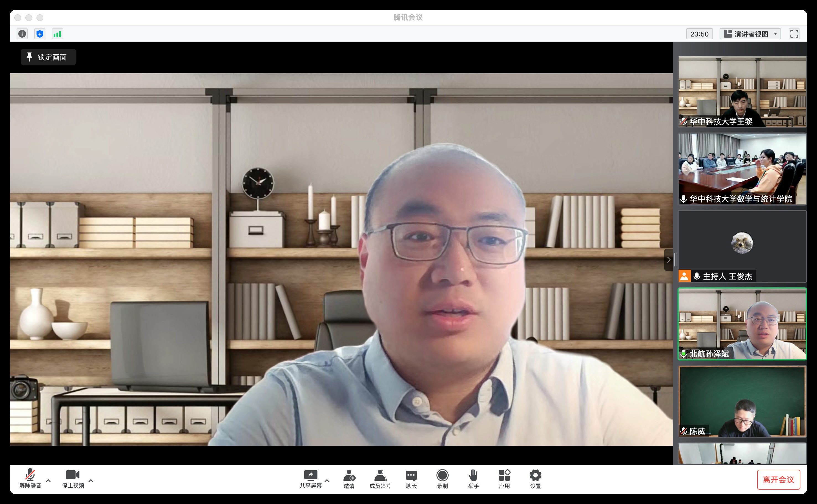Viewport: 817px width, 504px height.
Task: Click the muted mic icon on 华中科技大学王黎
Action: point(684,121)
